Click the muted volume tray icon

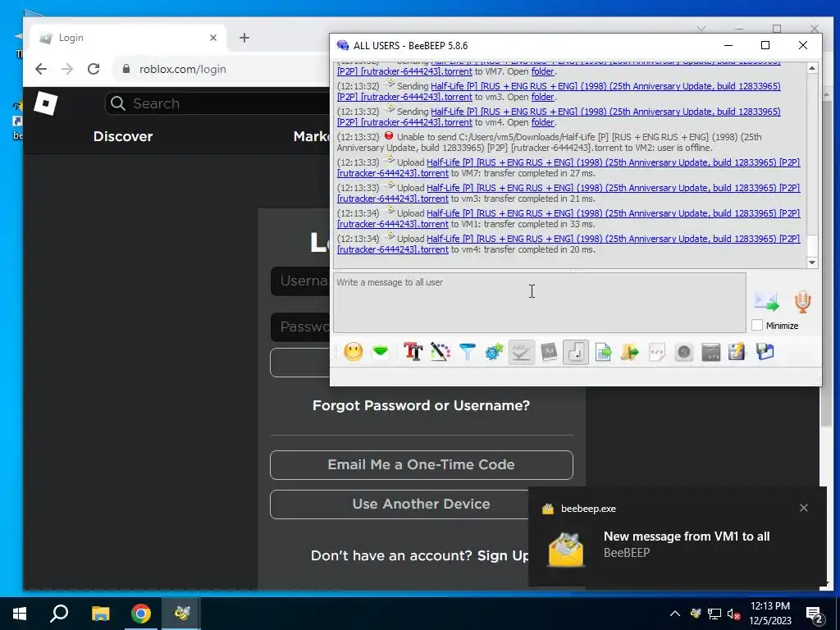click(733, 614)
